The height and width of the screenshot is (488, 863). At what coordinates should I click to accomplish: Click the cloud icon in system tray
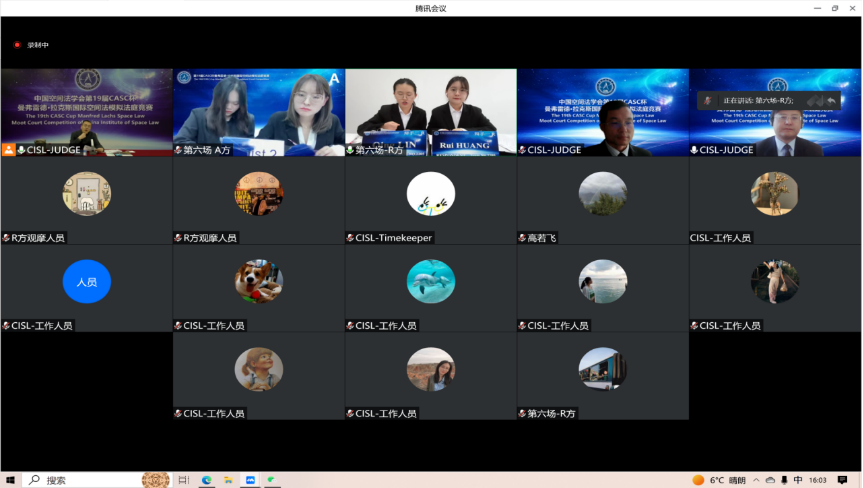pyautogui.click(x=771, y=480)
